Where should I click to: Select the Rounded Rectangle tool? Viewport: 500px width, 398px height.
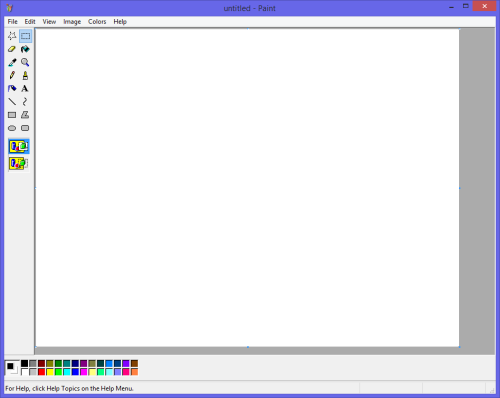point(25,128)
